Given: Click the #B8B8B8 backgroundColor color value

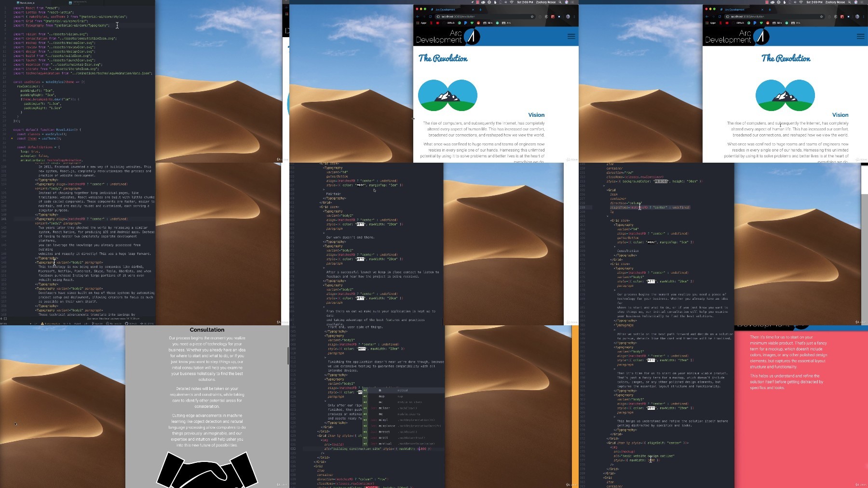Looking at the screenshot, I should [x=661, y=181].
